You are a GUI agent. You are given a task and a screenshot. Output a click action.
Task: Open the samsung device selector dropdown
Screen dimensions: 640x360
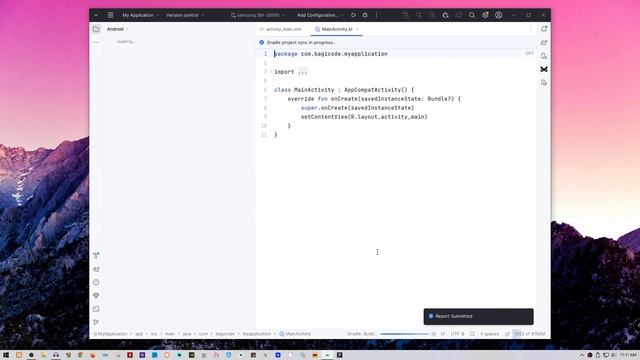(x=258, y=15)
